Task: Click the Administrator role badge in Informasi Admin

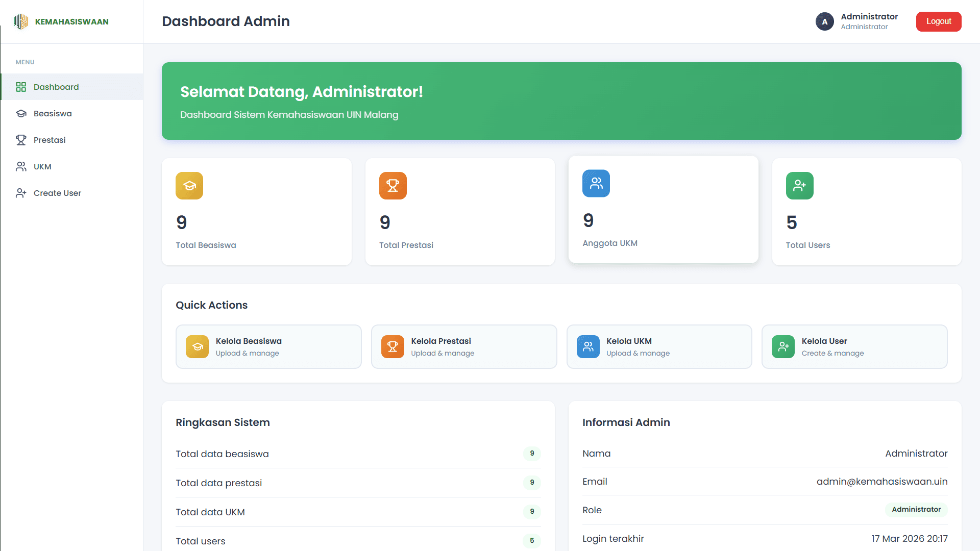Action: (x=916, y=510)
